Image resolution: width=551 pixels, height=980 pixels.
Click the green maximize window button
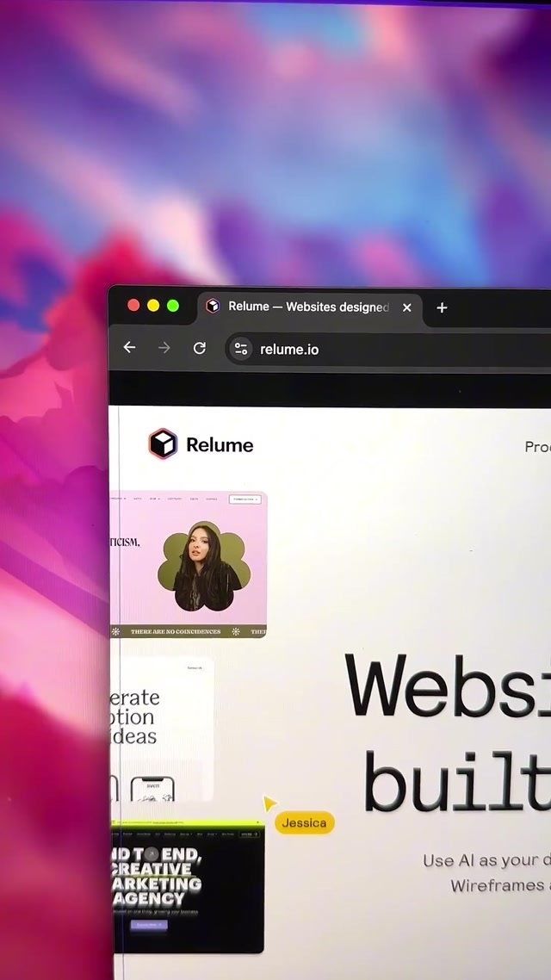tap(173, 306)
